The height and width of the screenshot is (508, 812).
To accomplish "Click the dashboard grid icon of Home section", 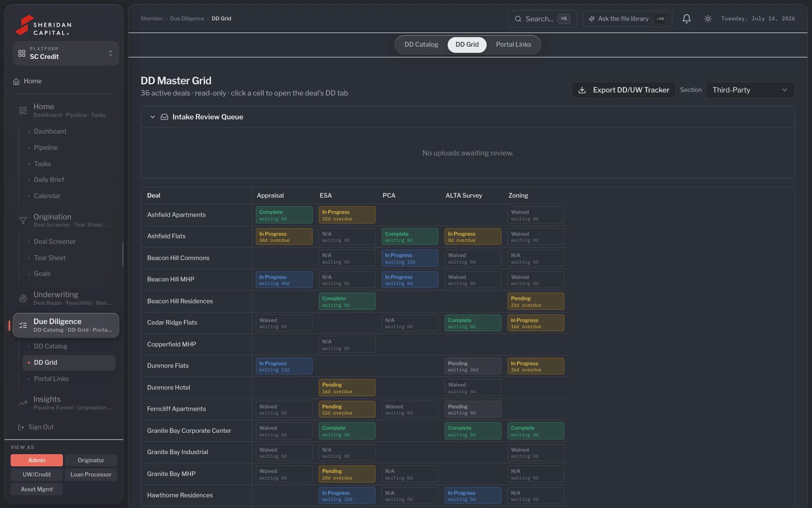I will coord(23,110).
